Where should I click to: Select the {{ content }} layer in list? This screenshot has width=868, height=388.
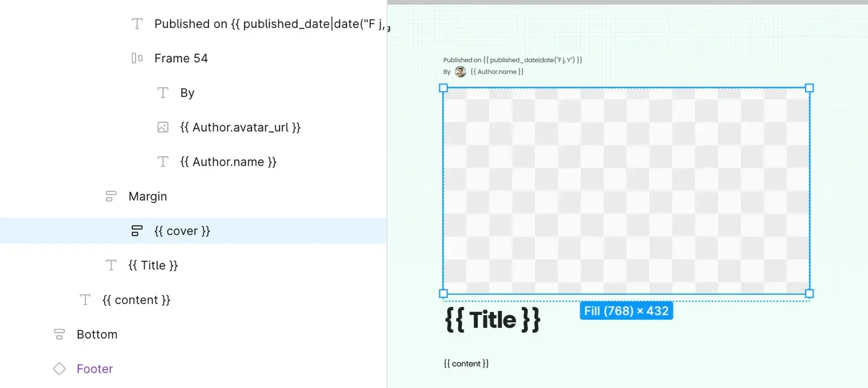pyautogui.click(x=136, y=300)
